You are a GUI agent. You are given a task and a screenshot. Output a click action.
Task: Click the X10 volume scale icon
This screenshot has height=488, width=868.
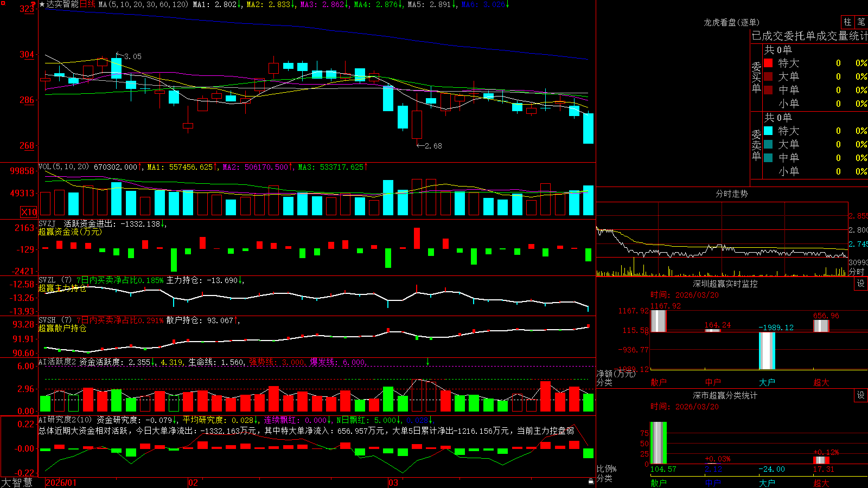click(x=29, y=212)
